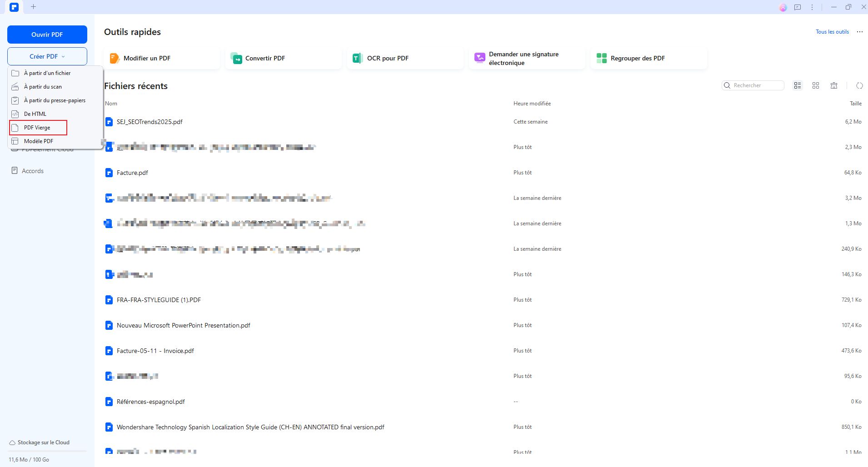Click the Convertir PDF tool
The image size is (868, 467).
[284, 58]
